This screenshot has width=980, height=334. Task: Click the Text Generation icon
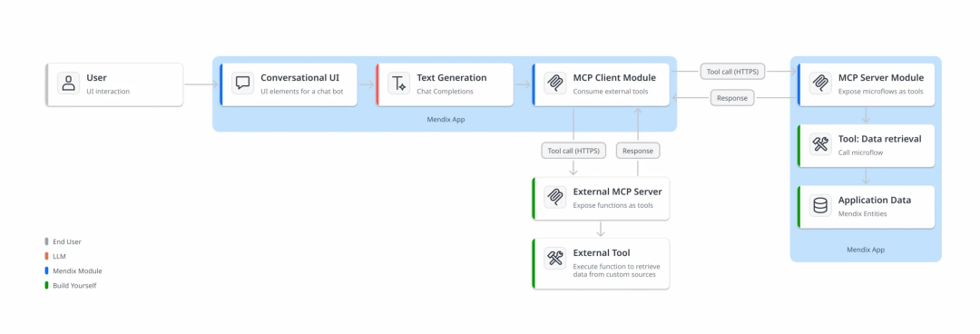[x=398, y=83]
